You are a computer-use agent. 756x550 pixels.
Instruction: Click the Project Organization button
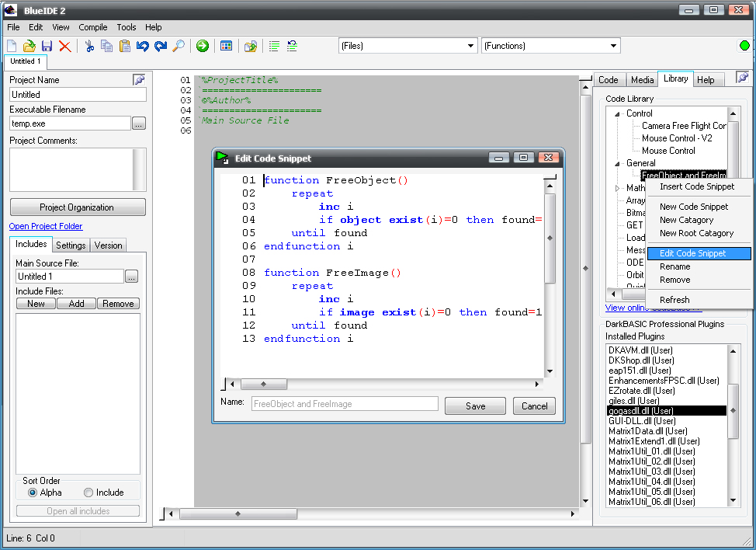pyautogui.click(x=77, y=207)
